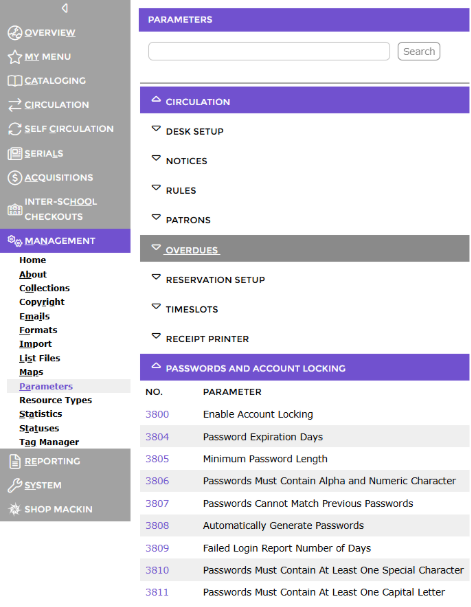The image size is (471, 607).
Task: Open parameter 3809 Failed Login Report
Action: (x=157, y=549)
